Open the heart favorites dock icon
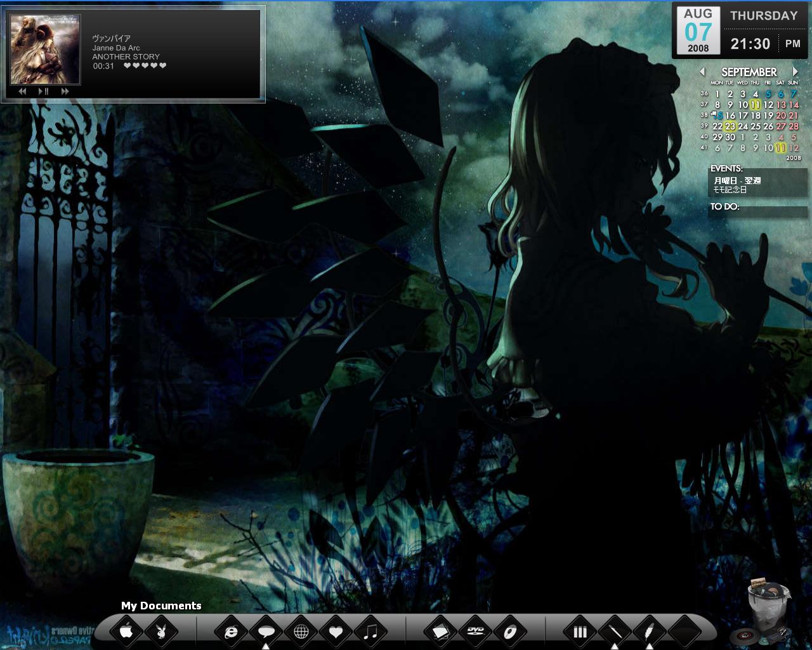Viewport: 812px width, 650px height. pyautogui.click(x=336, y=632)
